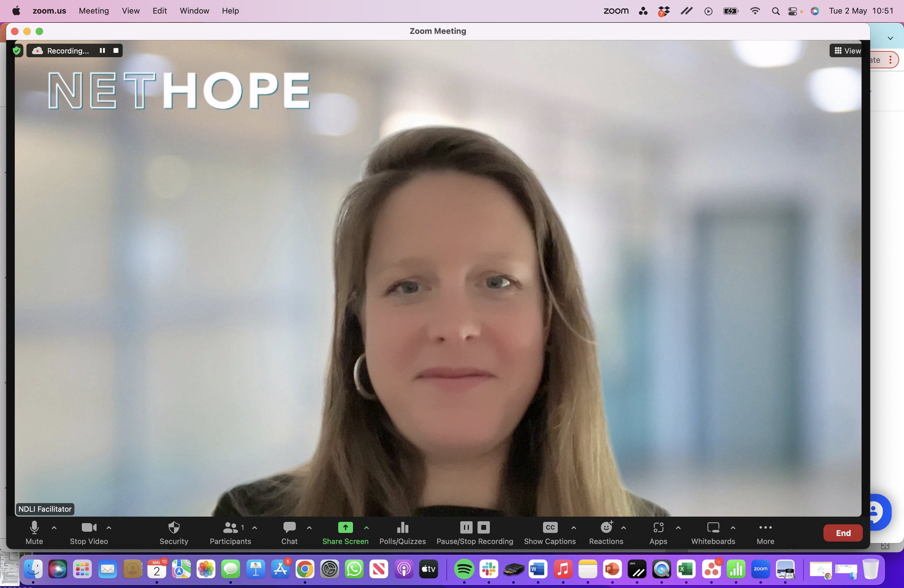Toggle Show Captions CC button
The width and height of the screenshot is (904, 588).
(550, 528)
